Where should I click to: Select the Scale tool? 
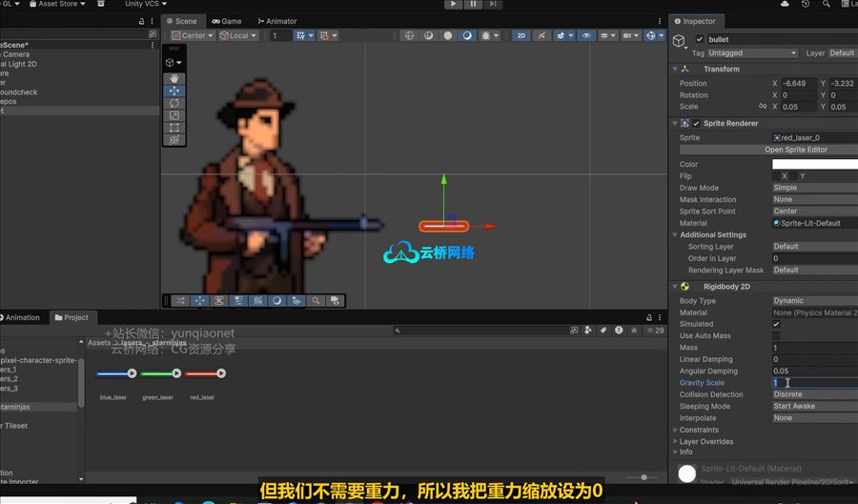(x=174, y=115)
